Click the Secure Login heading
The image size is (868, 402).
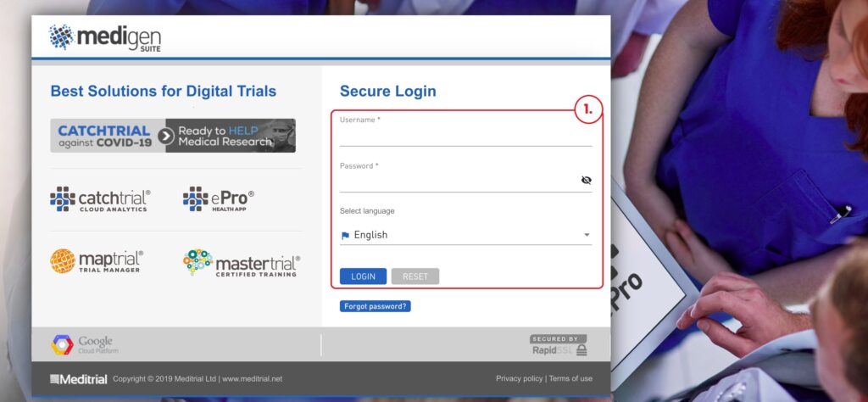point(388,92)
